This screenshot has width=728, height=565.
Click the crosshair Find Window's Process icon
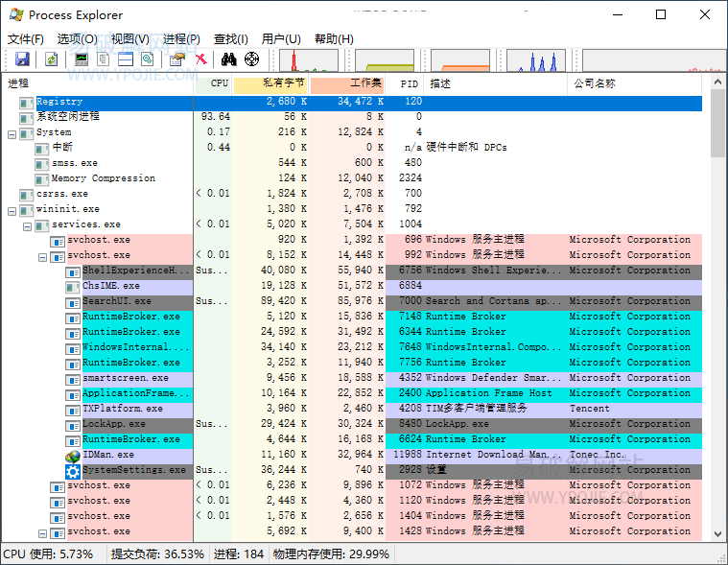[251, 59]
